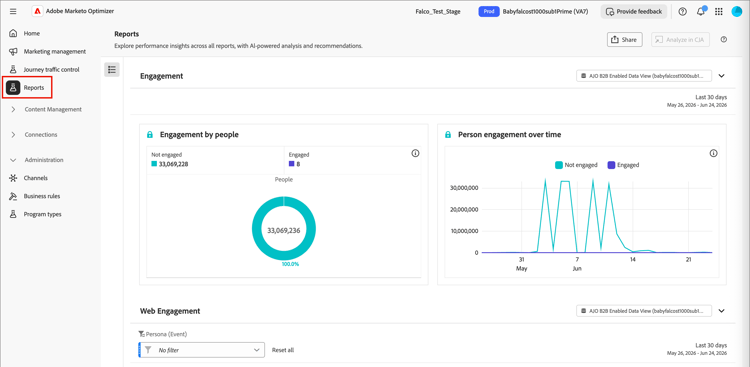The image size is (750, 367).
Task: Open the Engagement data view dropdown
Action: (644, 76)
